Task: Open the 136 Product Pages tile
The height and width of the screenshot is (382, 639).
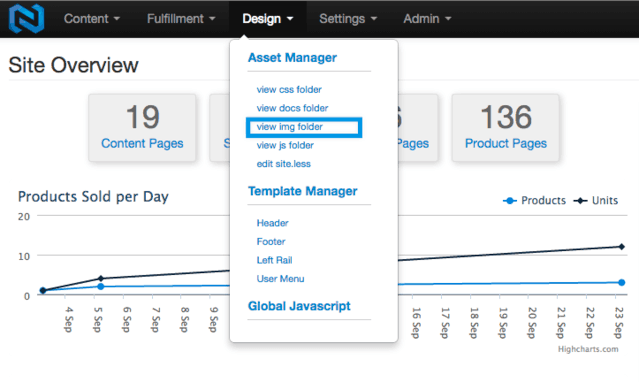Action: pyautogui.click(x=506, y=128)
